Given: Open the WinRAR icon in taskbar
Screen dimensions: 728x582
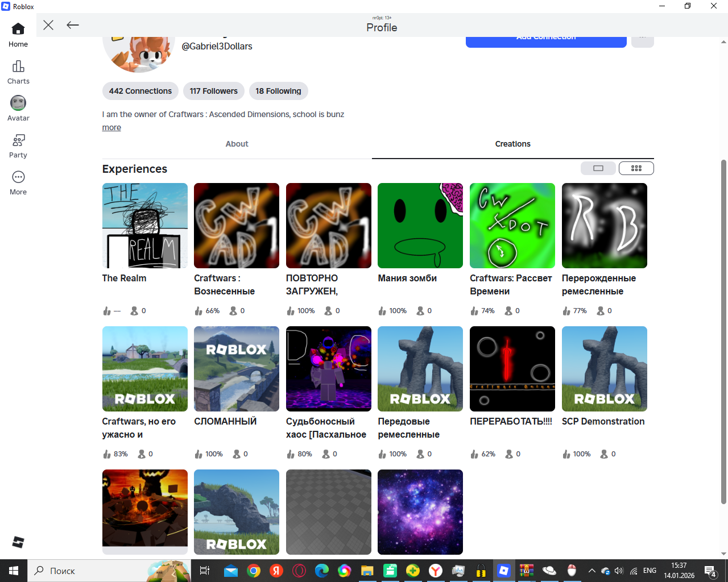Looking at the screenshot, I should pos(527,571).
